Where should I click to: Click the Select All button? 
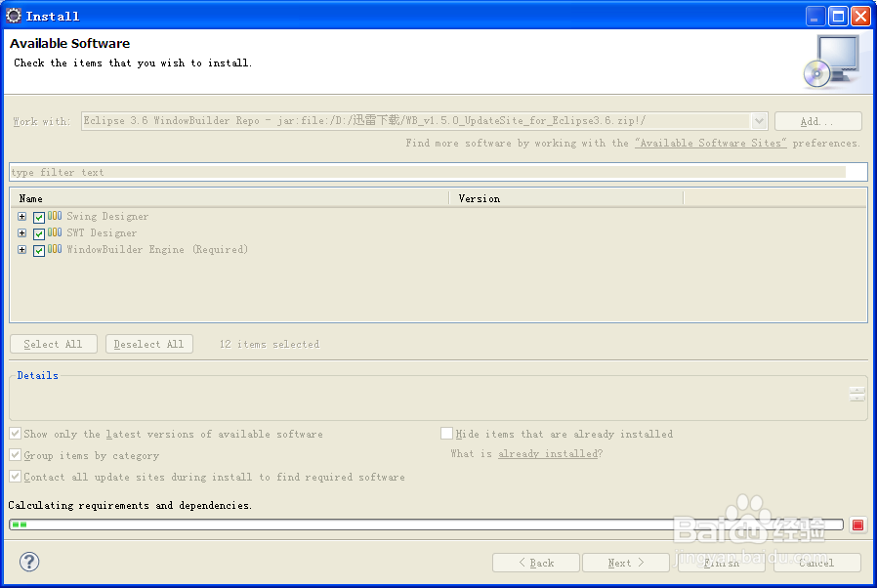click(54, 344)
